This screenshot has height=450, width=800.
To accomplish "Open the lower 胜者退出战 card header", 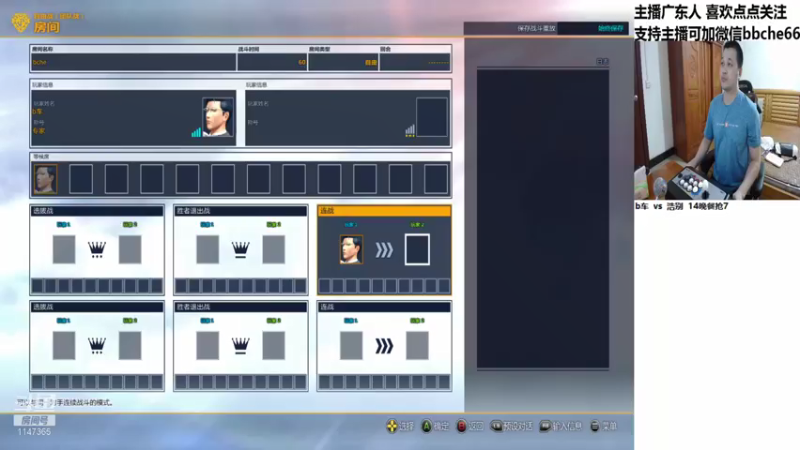I will (240, 307).
